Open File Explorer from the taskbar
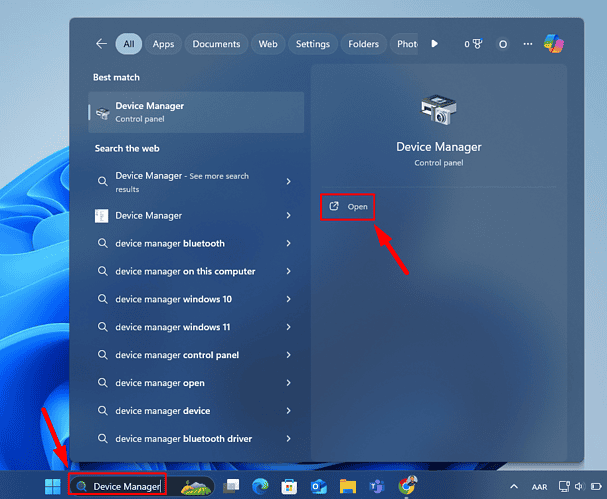This screenshot has height=499, width=607. click(348, 486)
